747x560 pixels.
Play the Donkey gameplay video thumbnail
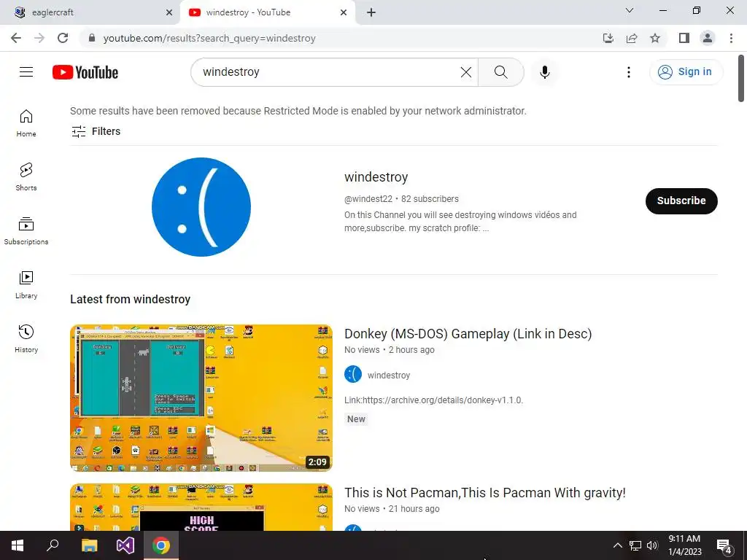201,398
